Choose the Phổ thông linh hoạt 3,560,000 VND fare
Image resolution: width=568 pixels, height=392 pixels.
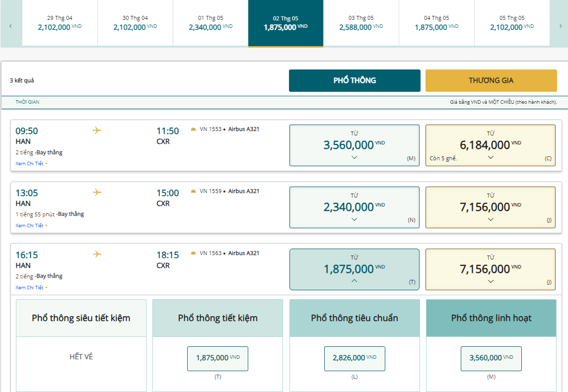(491, 358)
